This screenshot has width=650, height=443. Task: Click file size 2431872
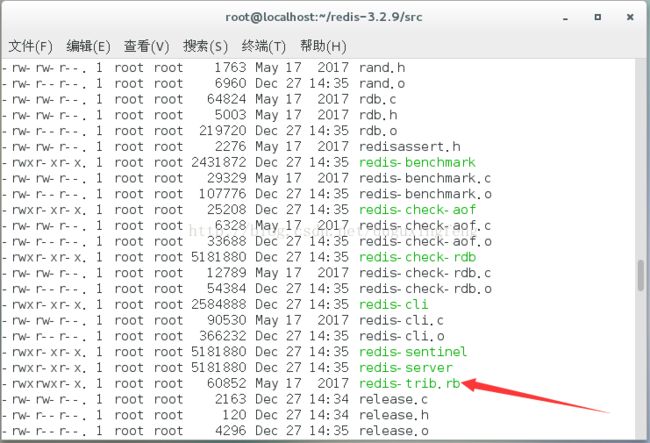tap(218, 162)
